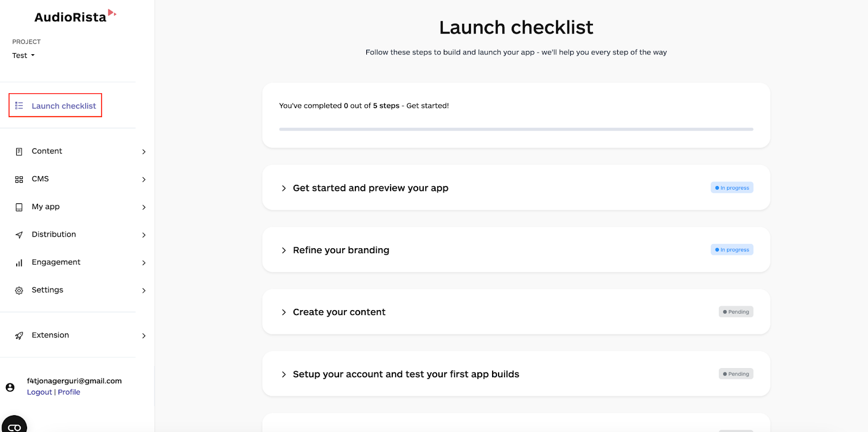This screenshot has height=432, width=868.
Task: Open the Content menu chevron
Action: [x=144, y=152]
